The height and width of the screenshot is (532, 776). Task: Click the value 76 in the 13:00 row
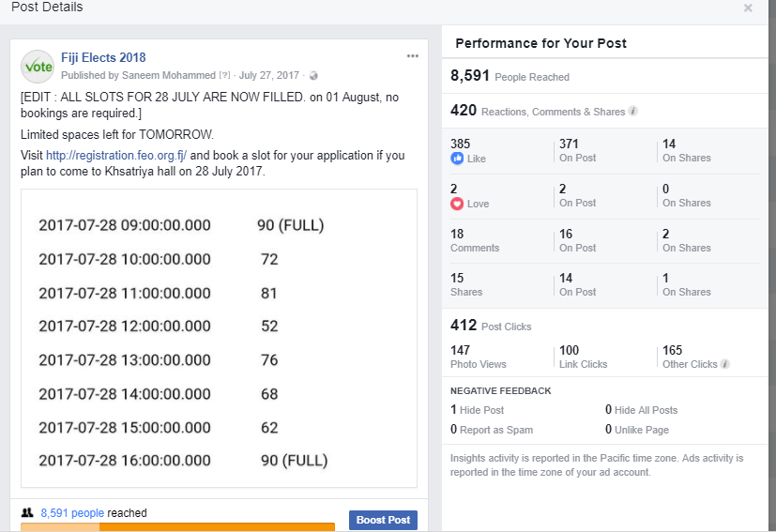point(269,359)
